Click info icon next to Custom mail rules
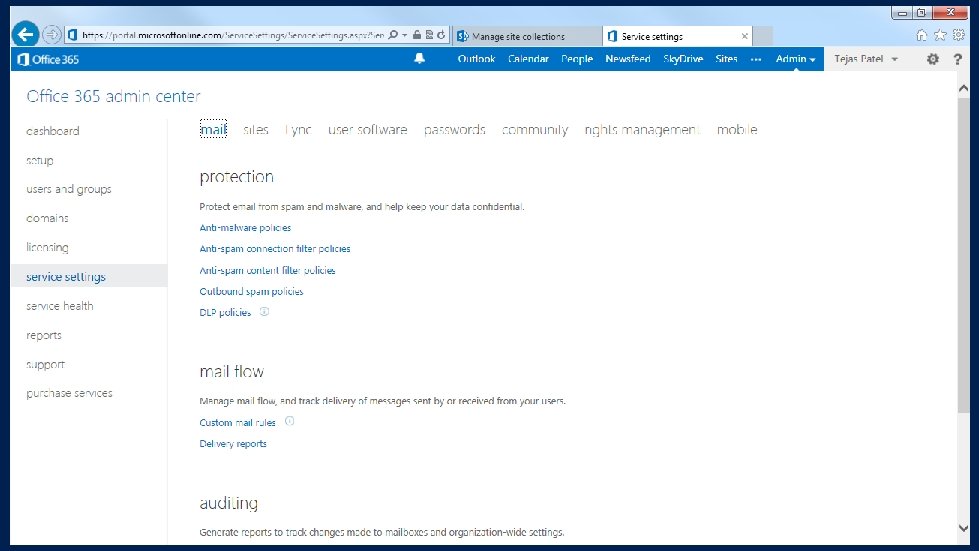Viewport: 979px width, 551px height. (x=290, y=421)
